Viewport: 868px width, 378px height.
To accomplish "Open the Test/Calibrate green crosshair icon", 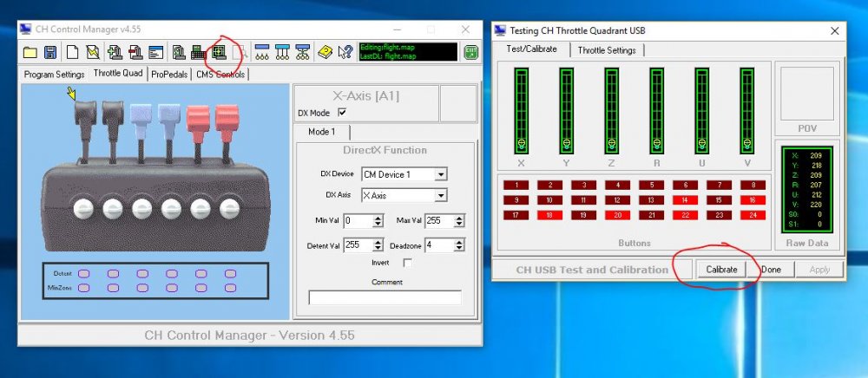I will pos(219,53).
